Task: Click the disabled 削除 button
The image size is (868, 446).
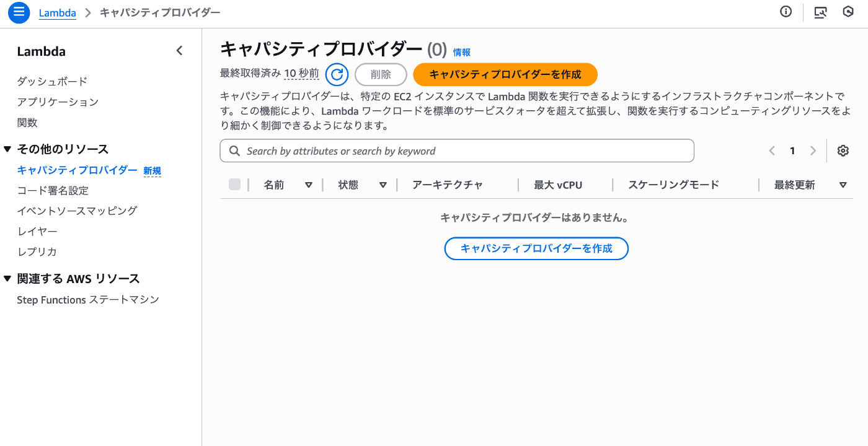Action: coord(381,74)
